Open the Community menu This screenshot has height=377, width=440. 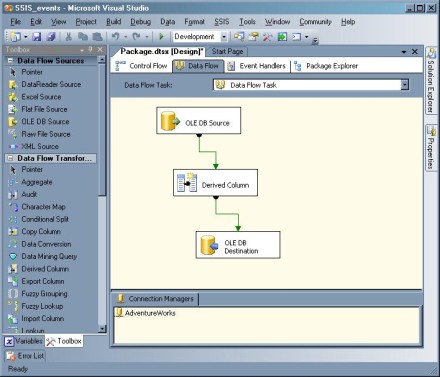(315, 22)
